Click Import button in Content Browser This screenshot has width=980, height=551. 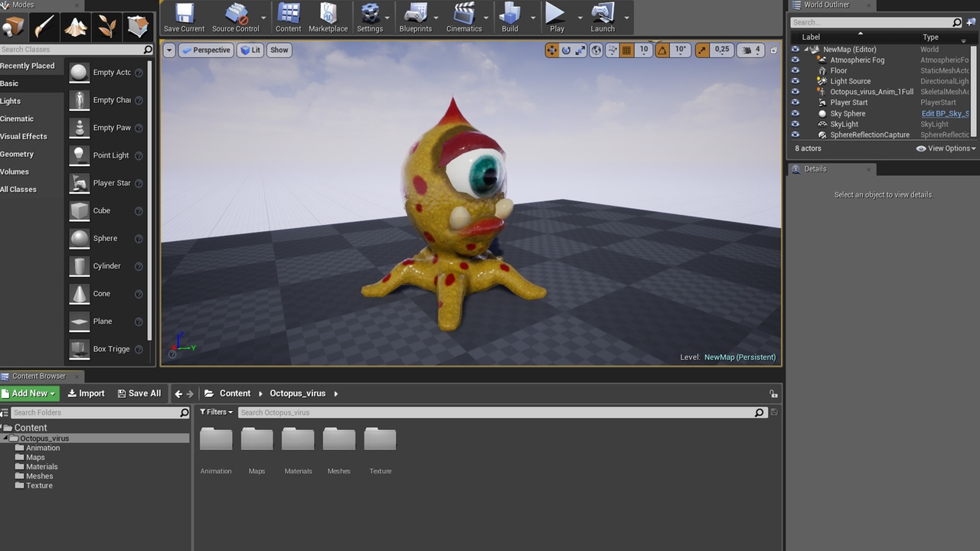tap(86, 393)
